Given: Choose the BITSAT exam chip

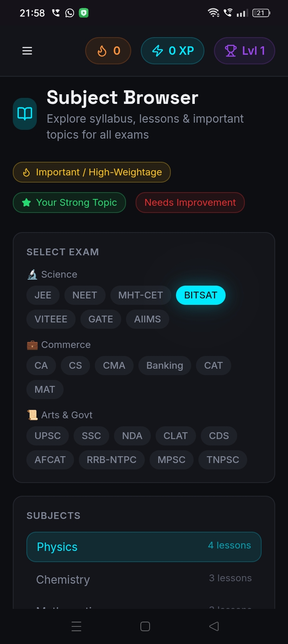Looking at the screenshot, I should 201,295.
